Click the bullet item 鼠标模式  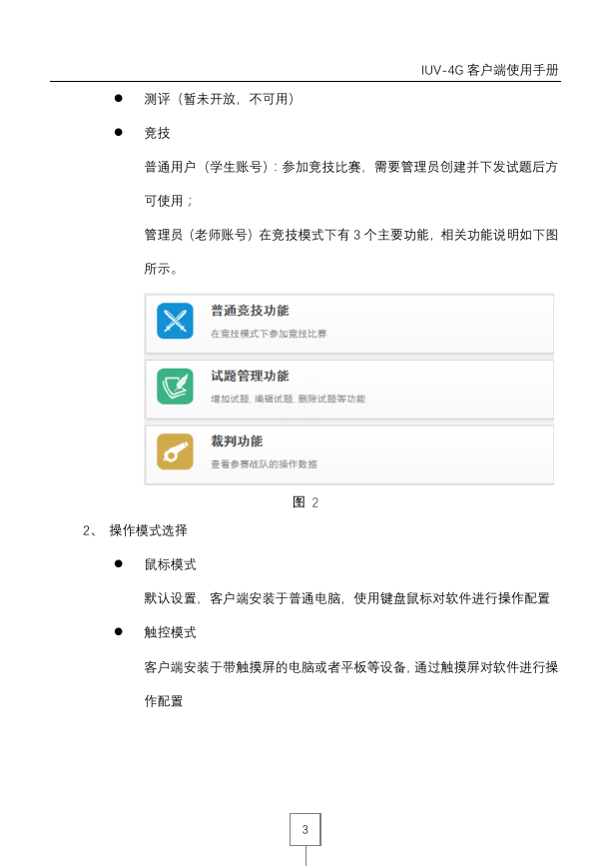coord(170,564)
